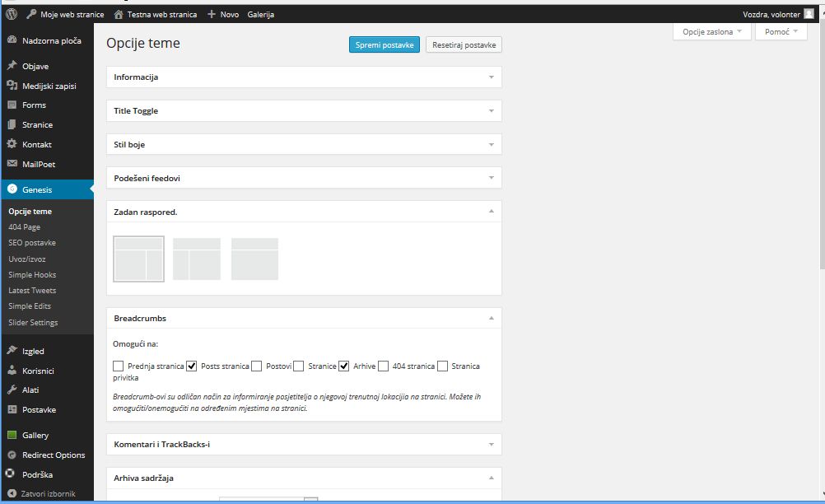Click the Forms sidebar icon
The height and width of the screenshot is (504, 825).
click(x=12, y=105)
